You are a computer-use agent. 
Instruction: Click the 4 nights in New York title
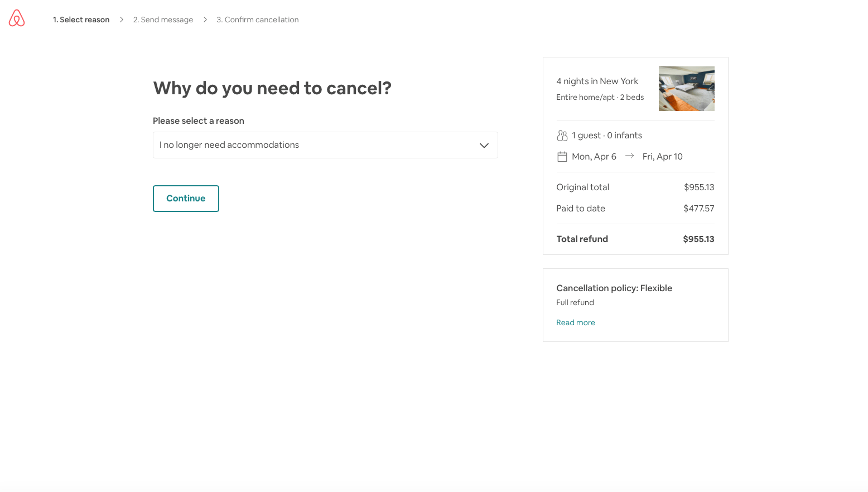(597, 81)
